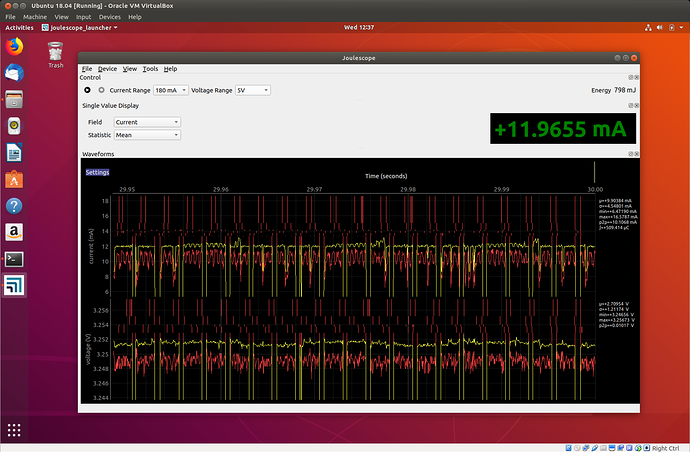
Task: Open the Files manager in the dock
Action: 14,99
